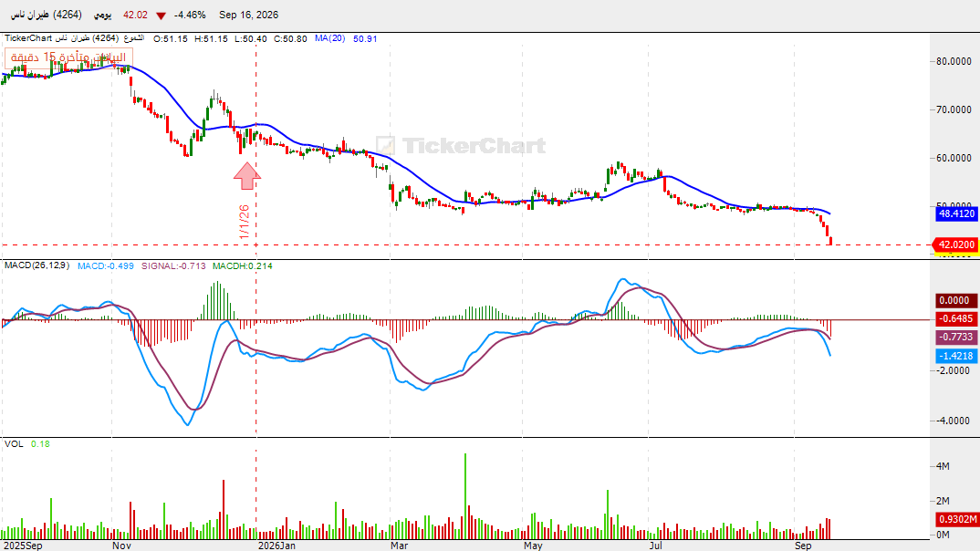Click the red 0.9302M volume tag
The image size is (980, 551).
(x=957, y=519)
